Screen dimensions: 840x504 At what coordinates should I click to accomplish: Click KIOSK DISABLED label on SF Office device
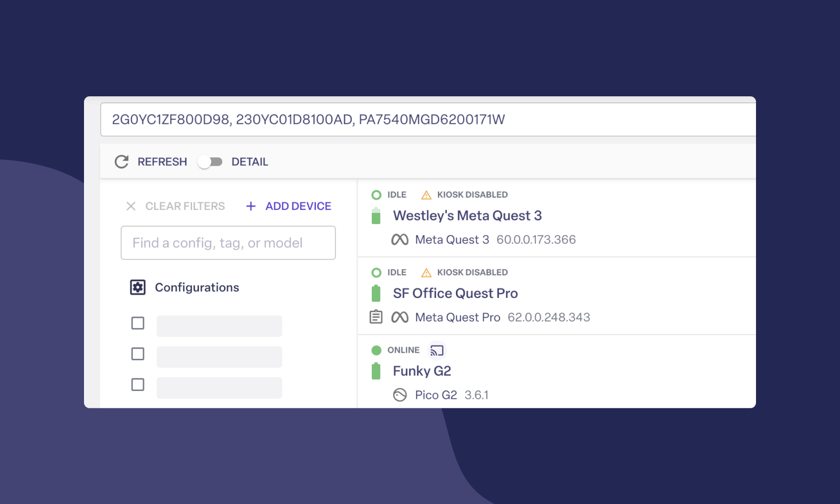tap(473, 273)
